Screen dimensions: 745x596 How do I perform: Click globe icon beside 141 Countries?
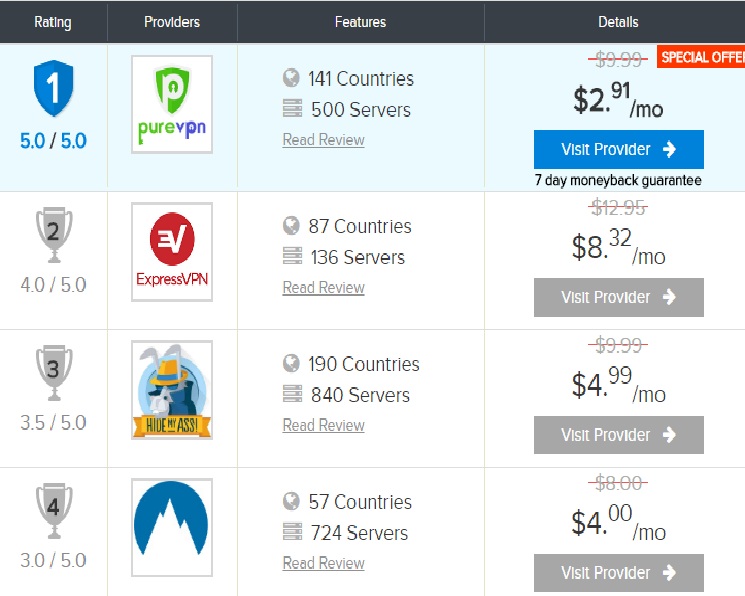(292, 78)
